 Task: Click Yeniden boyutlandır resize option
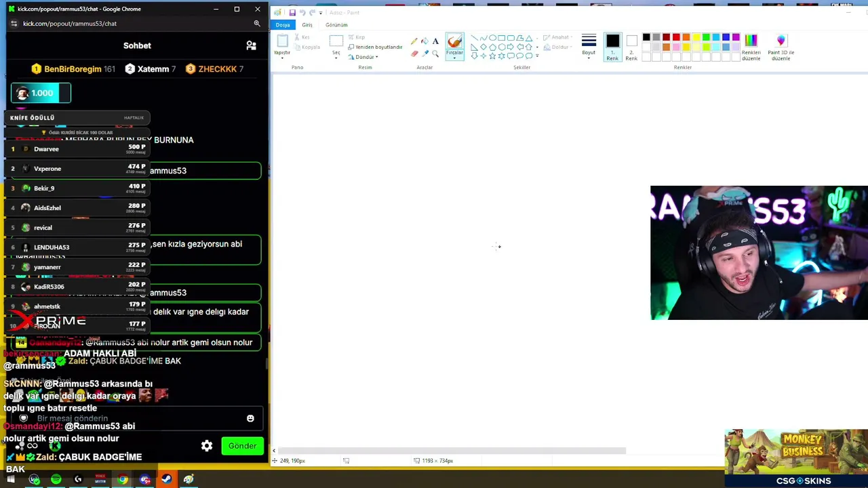click(375, 47)
